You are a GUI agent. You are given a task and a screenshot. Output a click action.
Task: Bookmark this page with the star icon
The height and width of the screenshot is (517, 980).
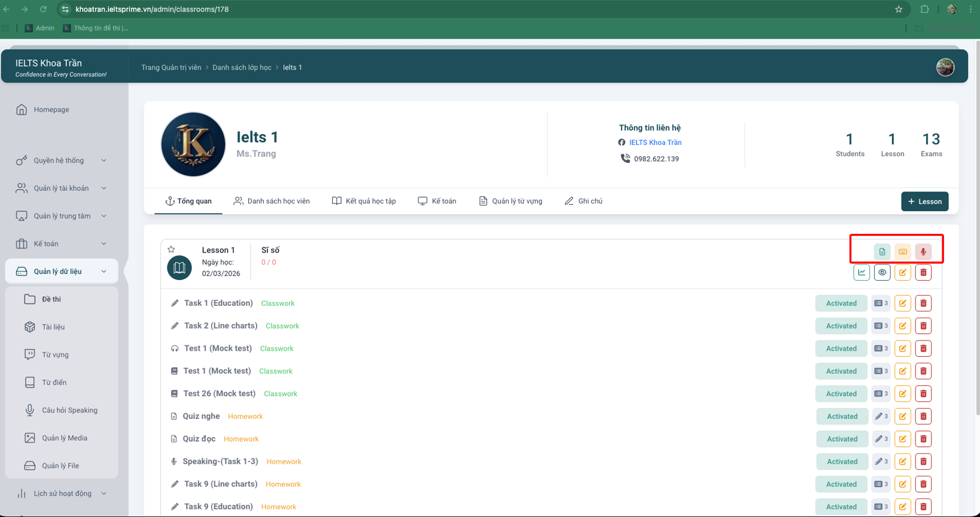(x=898, y=9)
